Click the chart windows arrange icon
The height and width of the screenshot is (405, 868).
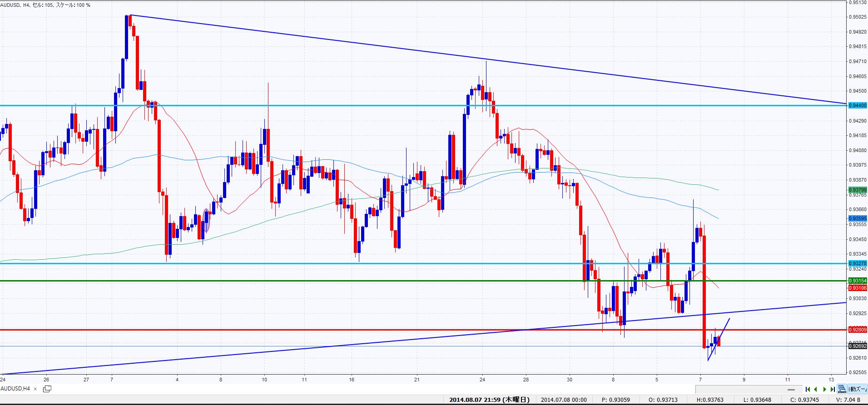842,389
